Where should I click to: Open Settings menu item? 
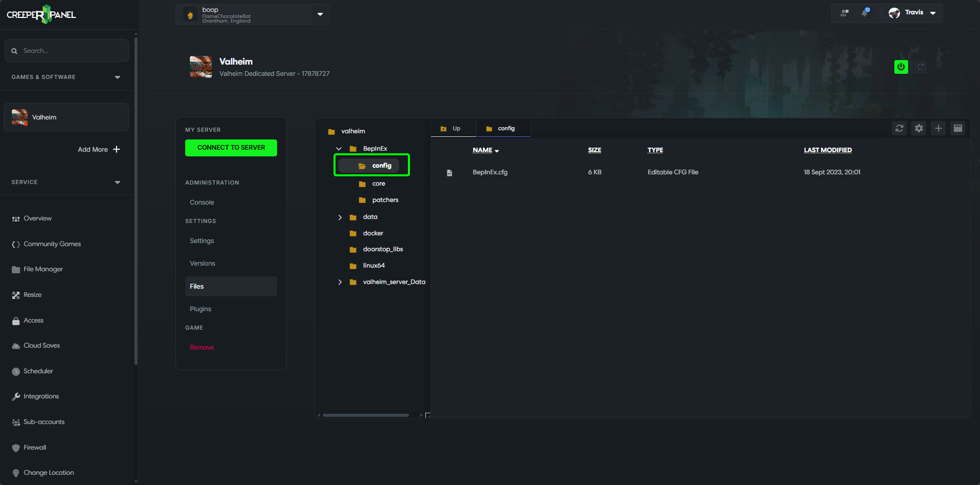[202, 241]
